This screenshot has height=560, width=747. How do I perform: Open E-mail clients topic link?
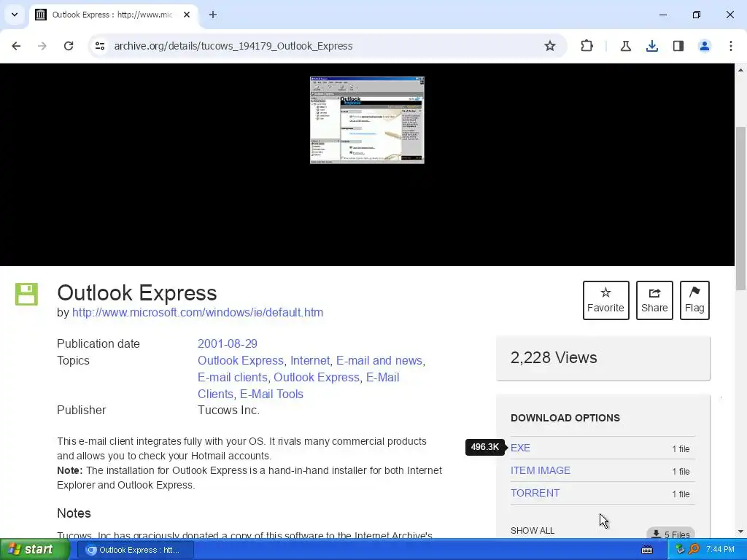point(233,377)
